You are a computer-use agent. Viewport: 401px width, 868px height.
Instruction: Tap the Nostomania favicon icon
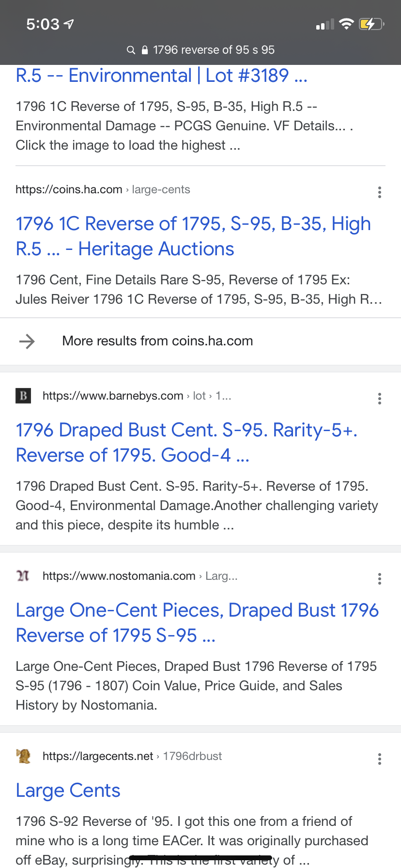[x=23, y=576]
